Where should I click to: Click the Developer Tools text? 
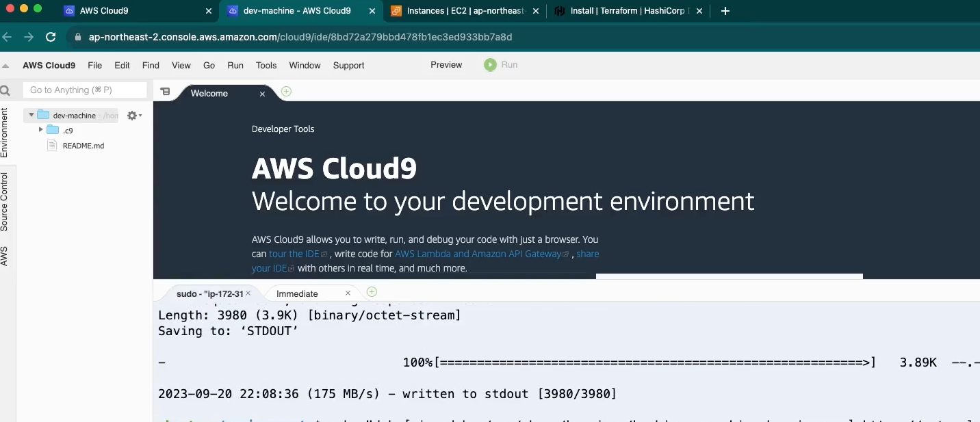pyautogui.click(x=283, y=129)
